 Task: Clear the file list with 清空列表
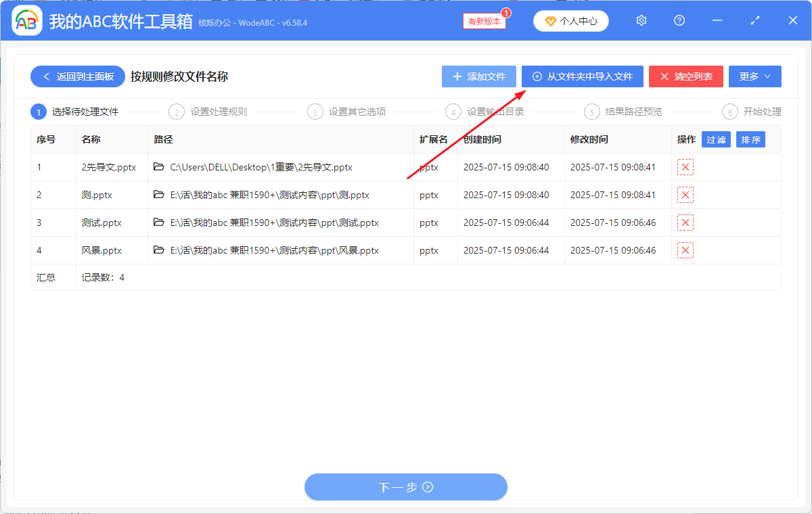pyautogui.click(x=685, y=76)
